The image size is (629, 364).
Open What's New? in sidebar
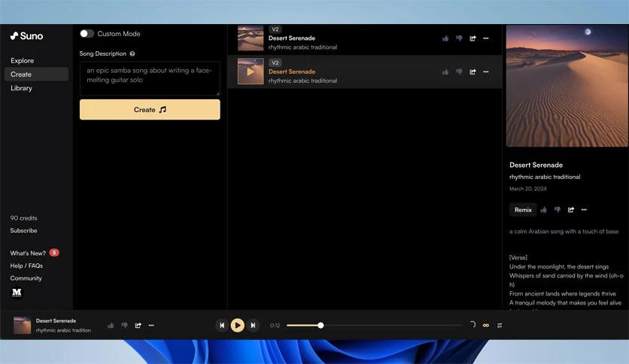tap(28, 253)
